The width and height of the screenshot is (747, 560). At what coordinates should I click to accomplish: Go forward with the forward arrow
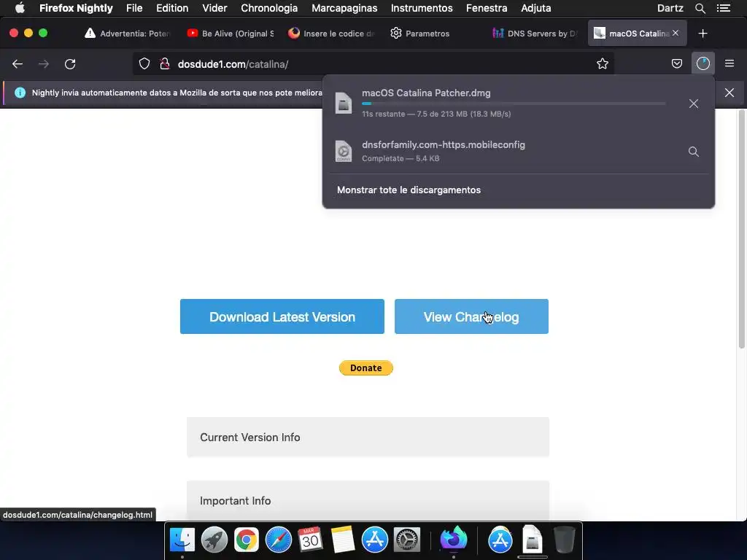44,64
